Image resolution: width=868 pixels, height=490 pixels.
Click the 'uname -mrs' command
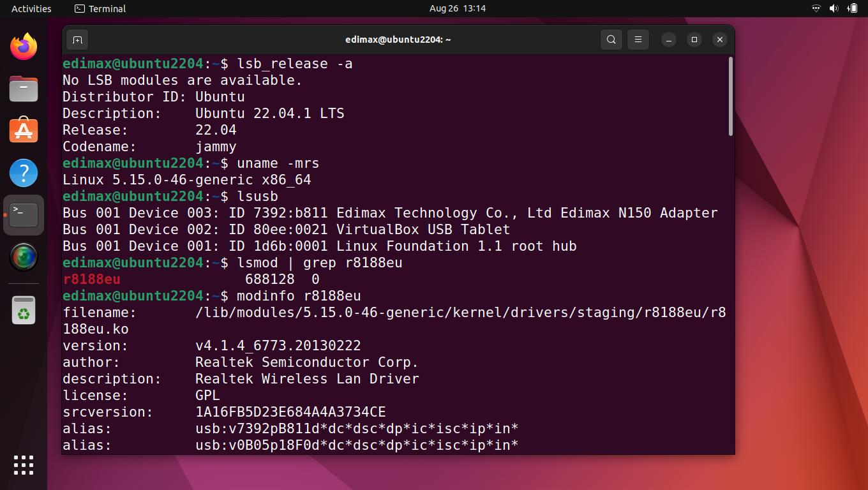click(x=278, y=163)
